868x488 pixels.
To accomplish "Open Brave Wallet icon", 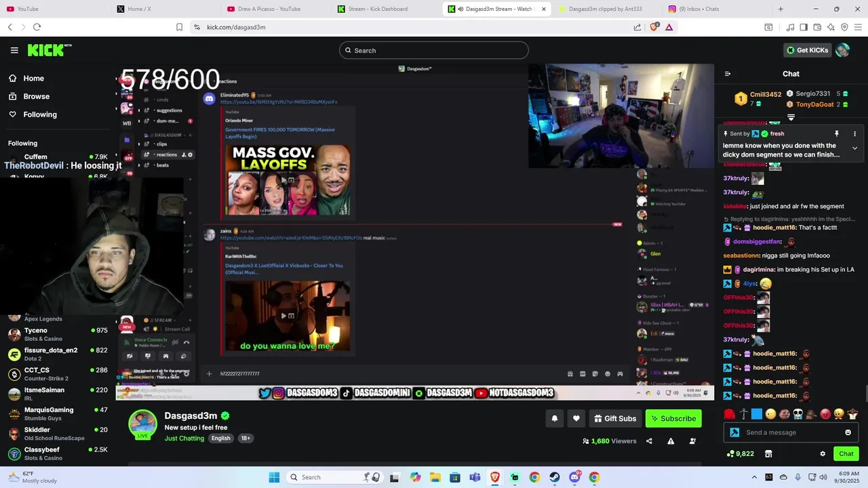I will [817, 27].
